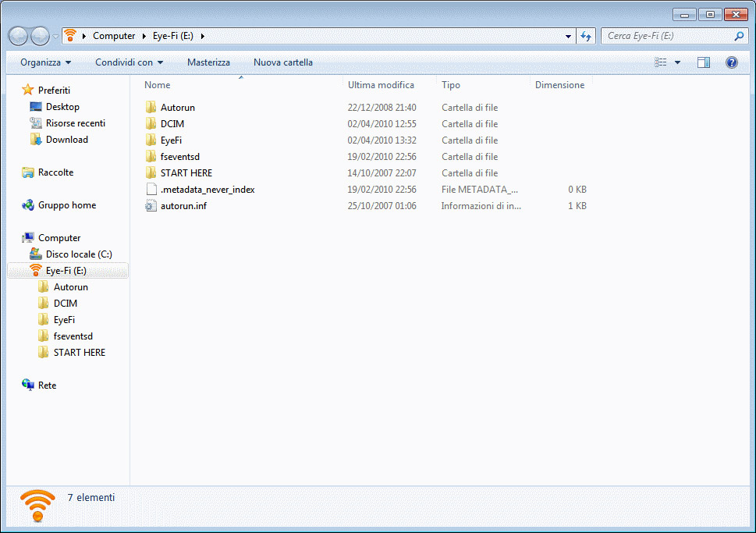This screenshot has width=756, height=533.
Task: Open Risorse recenti in navigation pane
Action: [x=76, y=123]
